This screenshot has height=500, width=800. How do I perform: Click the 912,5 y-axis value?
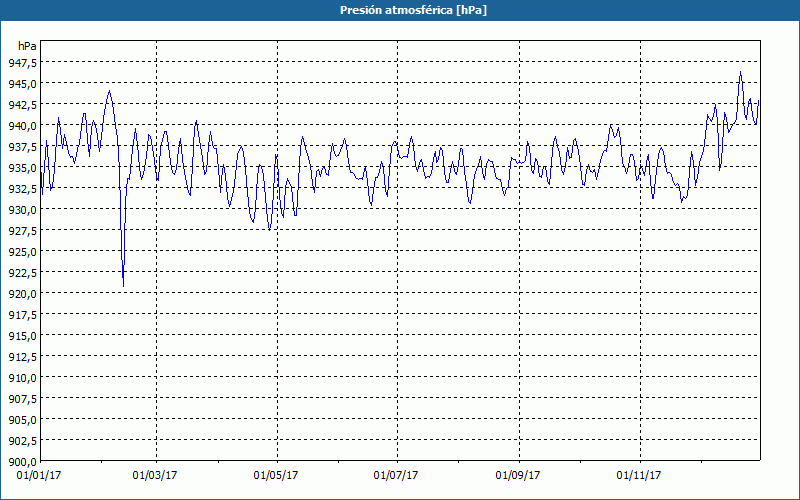pos(22,356)
